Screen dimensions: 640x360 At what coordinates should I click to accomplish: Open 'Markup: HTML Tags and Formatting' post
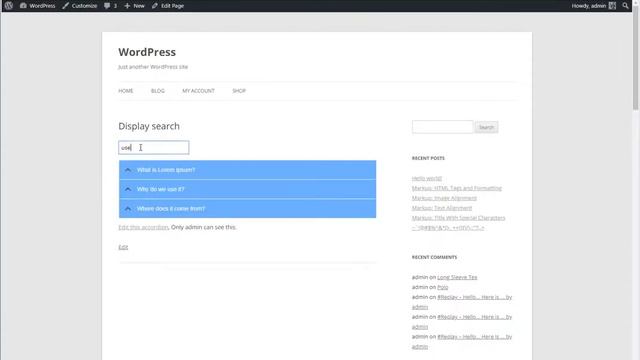coord(457,188)
